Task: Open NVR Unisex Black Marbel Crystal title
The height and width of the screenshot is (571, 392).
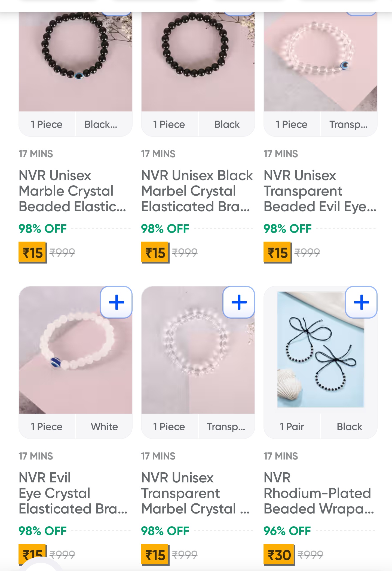Action: [197, 191]
